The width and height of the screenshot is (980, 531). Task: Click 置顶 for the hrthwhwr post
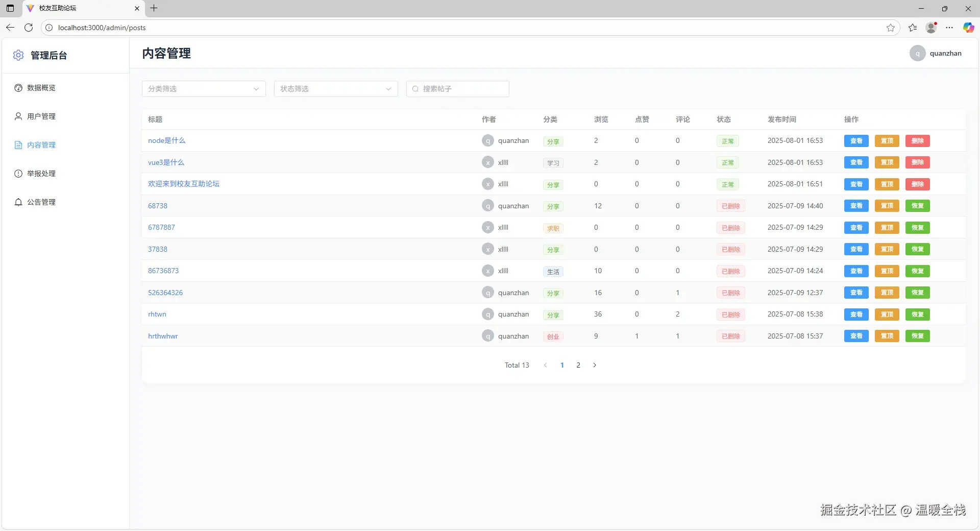click(x=887, y=336)
